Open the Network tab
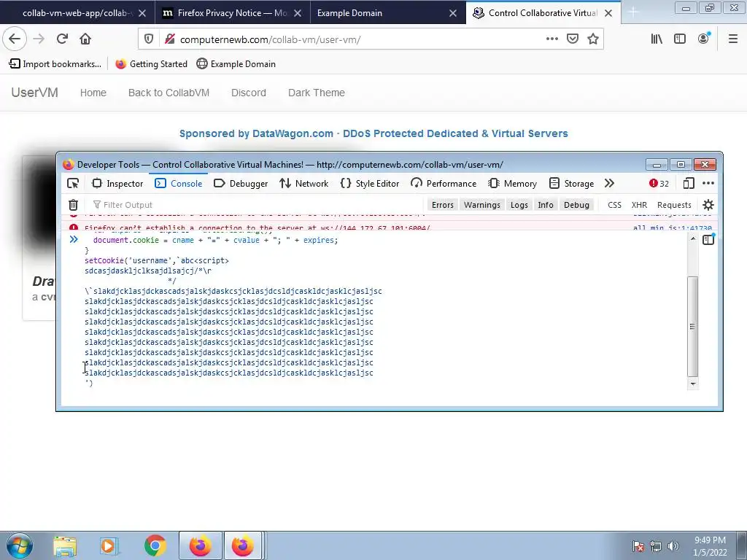 tap(304, 183)
